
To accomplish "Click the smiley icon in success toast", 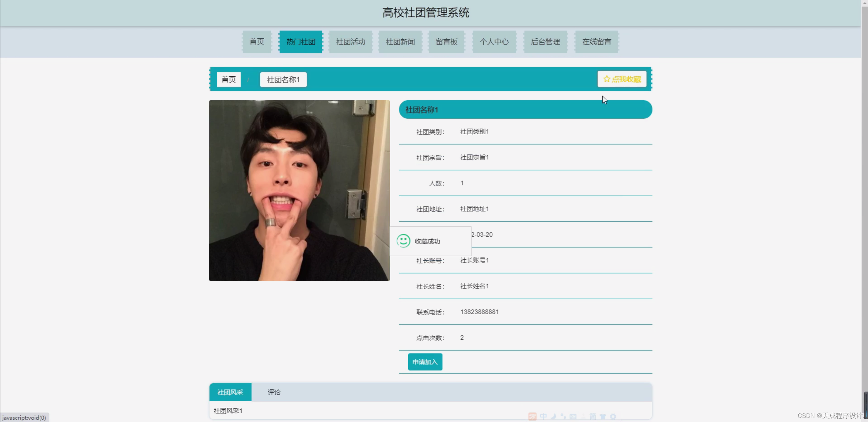I will (x=403, y=241).
